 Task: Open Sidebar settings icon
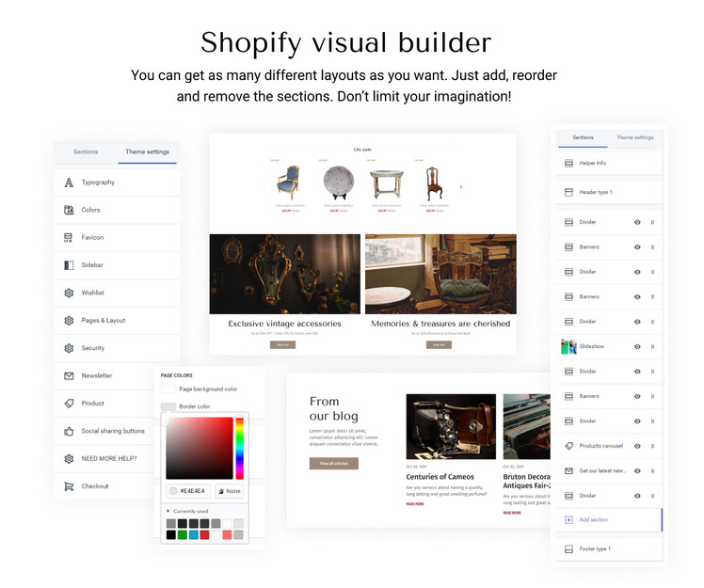(x=69, y=265)
